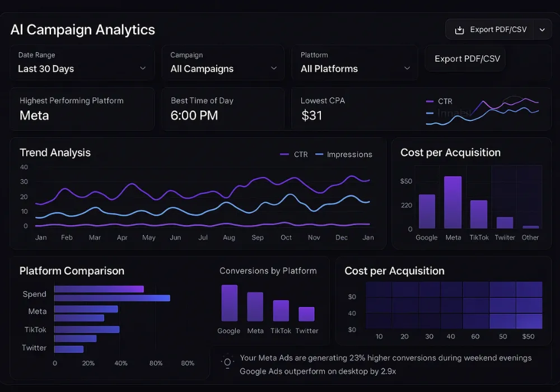Open the Highest Performing Platform card
The width and height of the screenshot is (560, 392).
pyautogui.click(x=82, y=109)
